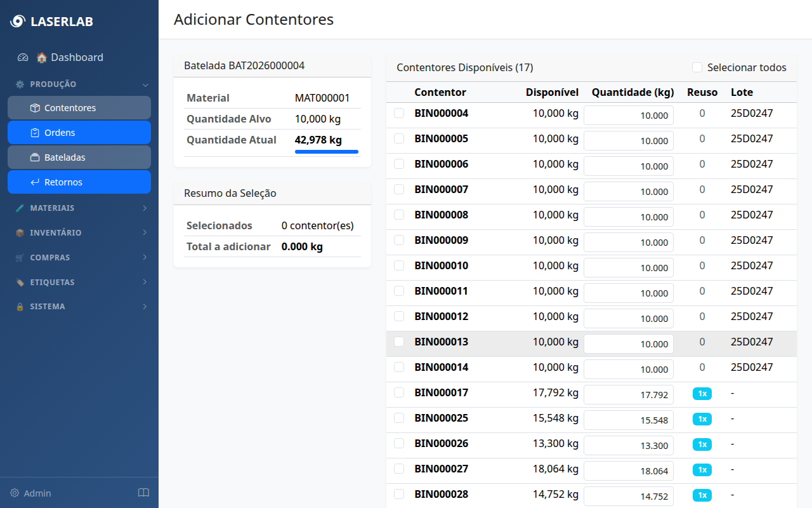Open the book documentation icon
The height and width of the screenshot is (508, 812).
click(x=143, y=493)
